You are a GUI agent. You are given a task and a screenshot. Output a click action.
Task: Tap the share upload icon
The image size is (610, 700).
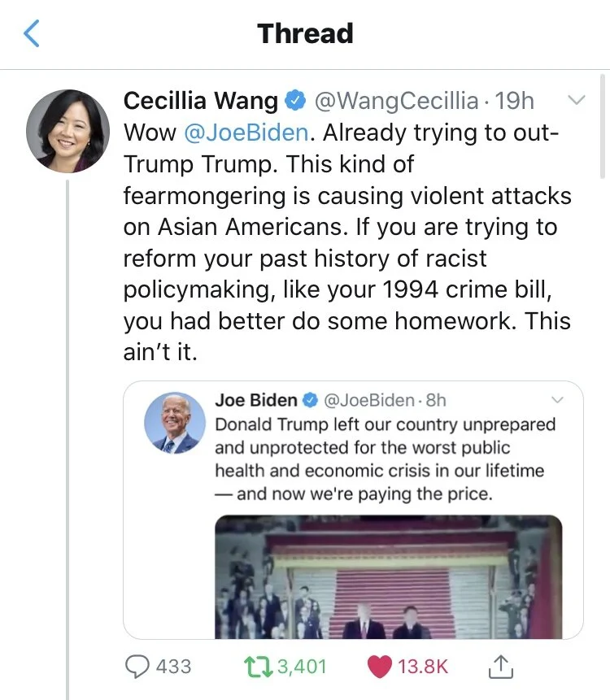coord(501,667)
